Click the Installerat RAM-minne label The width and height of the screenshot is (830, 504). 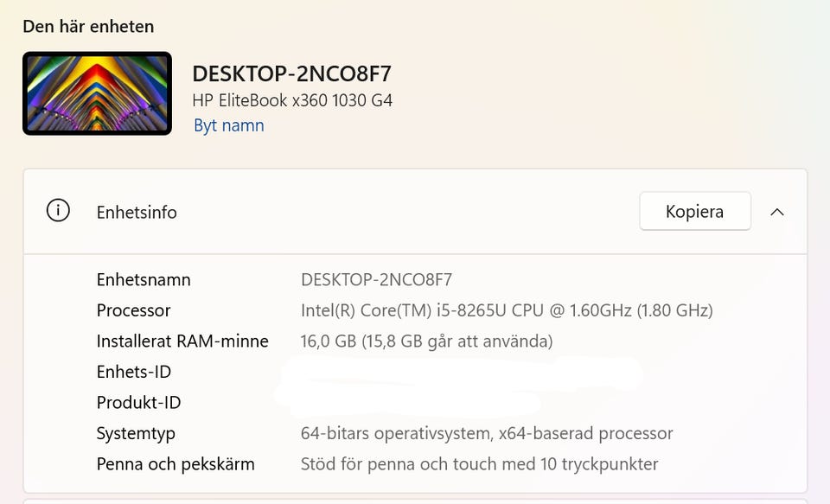pyautogui.click(x=182, y=341)
